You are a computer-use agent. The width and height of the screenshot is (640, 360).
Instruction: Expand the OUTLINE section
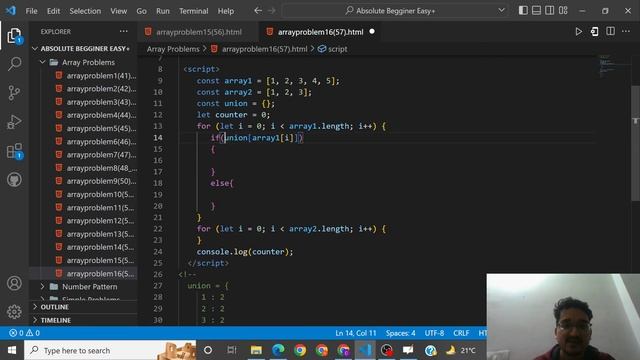click(84, 307)
